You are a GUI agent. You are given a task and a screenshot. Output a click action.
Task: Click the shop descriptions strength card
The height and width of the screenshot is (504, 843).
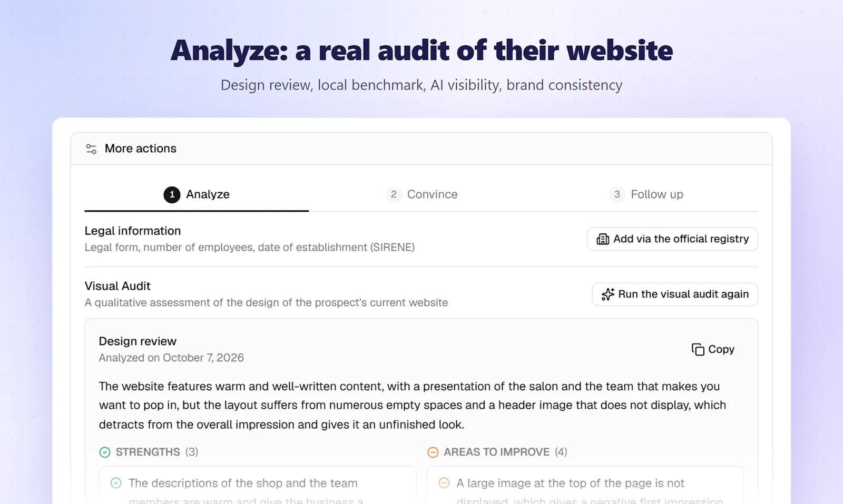258,485
